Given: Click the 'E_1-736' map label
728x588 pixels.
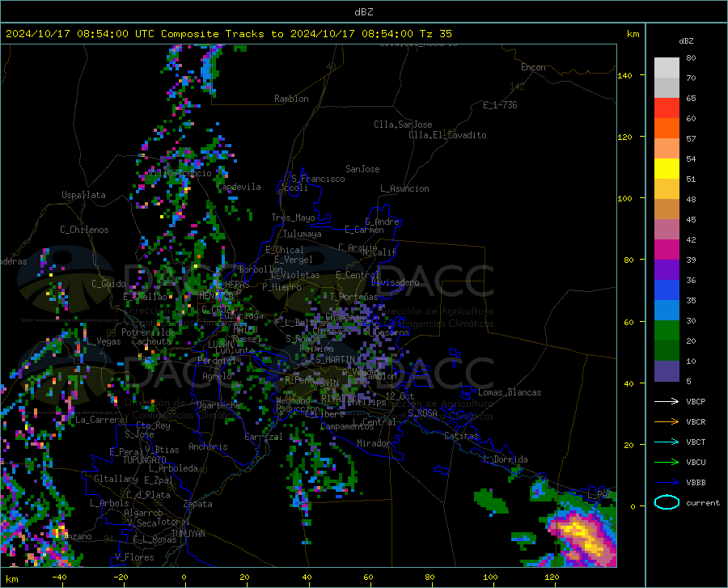Looking at the screenshot, I should (500, 105).
